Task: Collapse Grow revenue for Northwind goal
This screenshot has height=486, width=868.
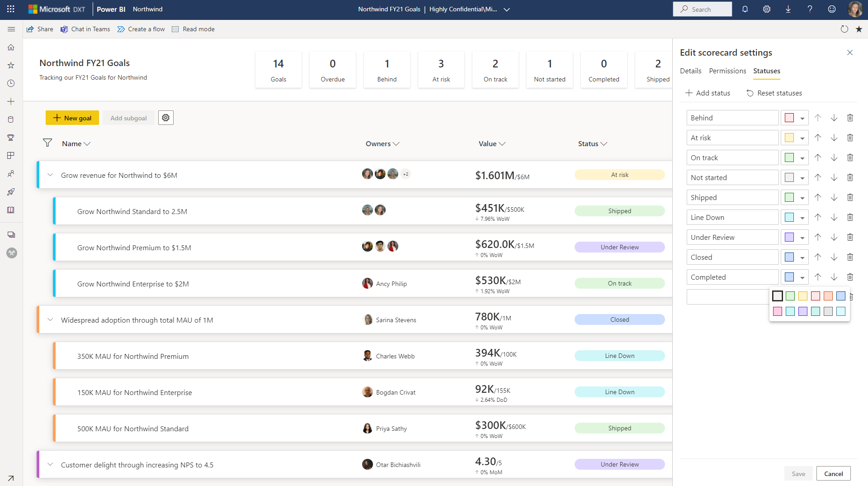Action: tap(50, 175)
